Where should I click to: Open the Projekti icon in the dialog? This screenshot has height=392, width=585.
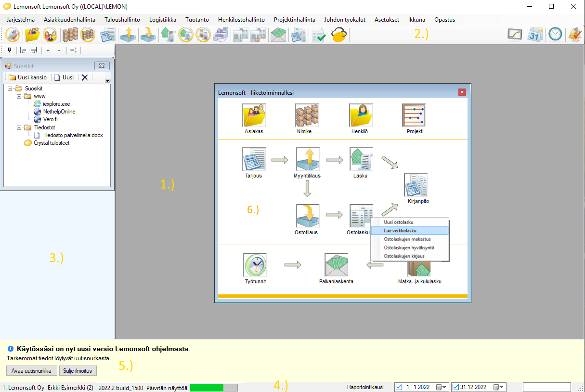click(x=414, y=115)
